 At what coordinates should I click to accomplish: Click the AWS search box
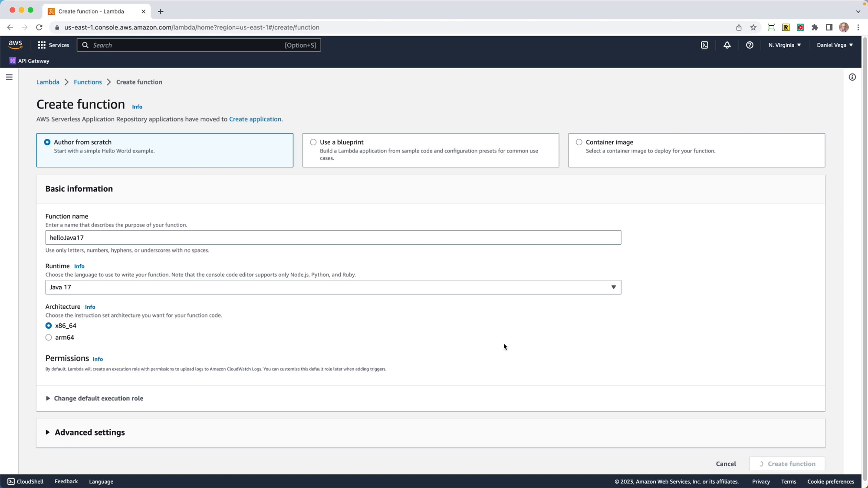(x=199, y=45)
